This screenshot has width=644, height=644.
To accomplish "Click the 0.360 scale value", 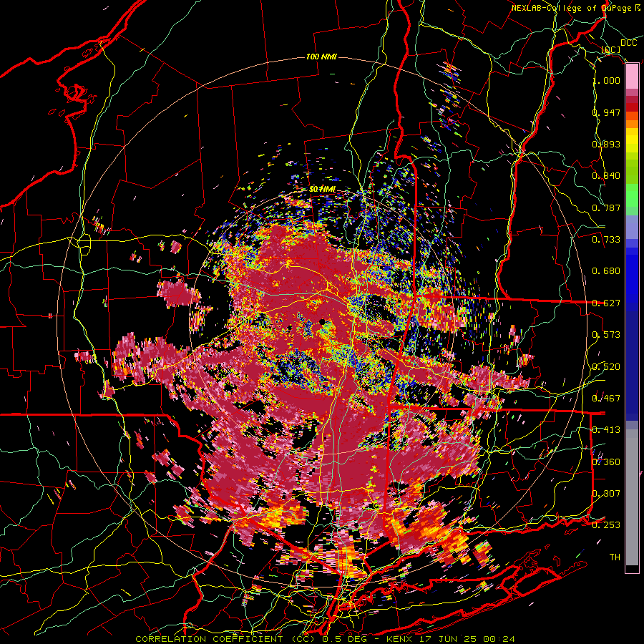I will coord(607,462).
